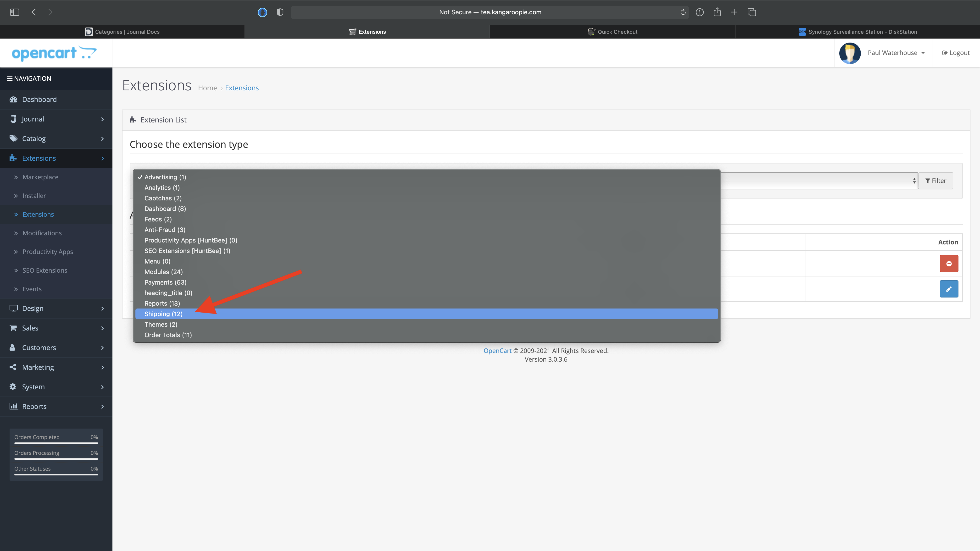The image size is (980, 551).
Task: Click the blue pencil edit button
Action: [x=948, y=289]
